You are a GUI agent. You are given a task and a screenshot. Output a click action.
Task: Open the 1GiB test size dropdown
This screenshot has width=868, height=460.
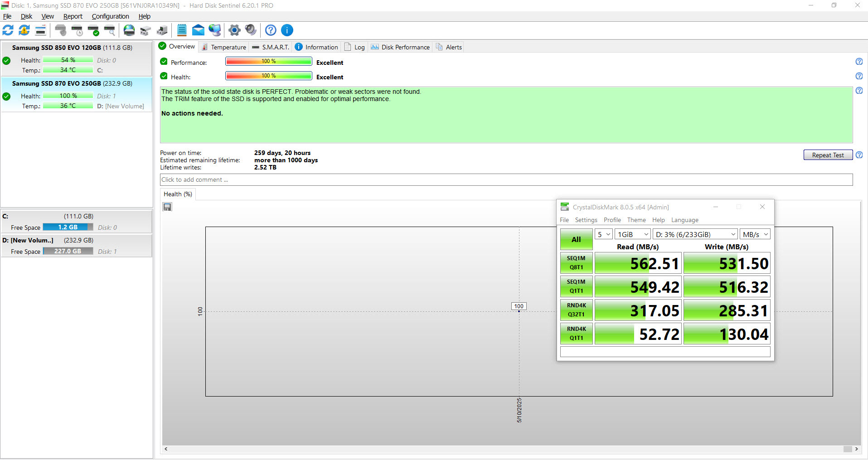pos(633,234)
